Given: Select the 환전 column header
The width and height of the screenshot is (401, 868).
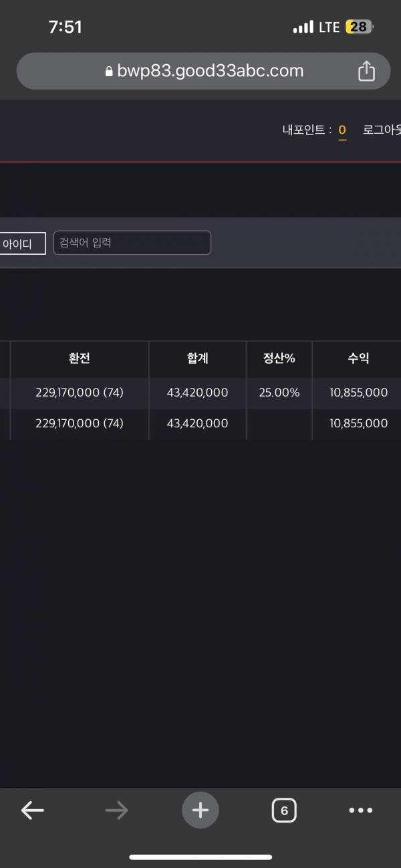Looking at the screenshot, I should 80,358.
